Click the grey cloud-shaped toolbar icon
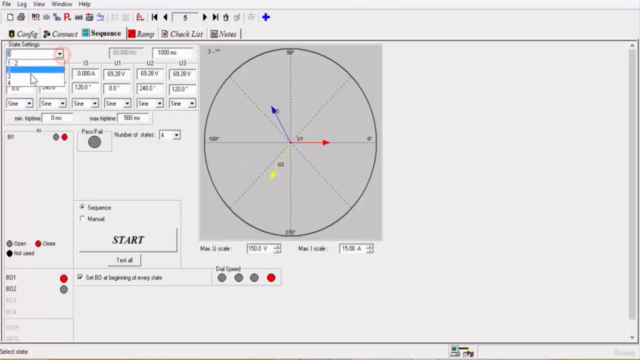Screen dimensions: 640x360 pos(47,17)
